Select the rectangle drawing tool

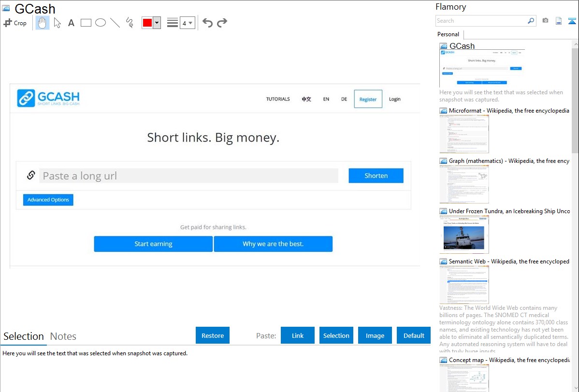[86, 23]
